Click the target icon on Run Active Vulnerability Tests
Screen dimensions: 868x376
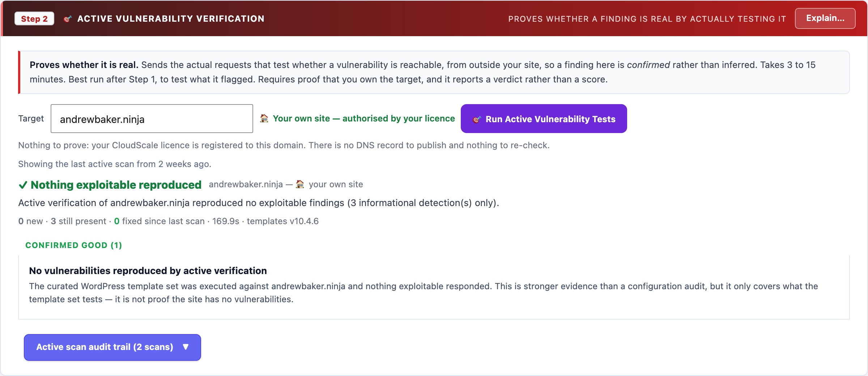pos(477,119)
